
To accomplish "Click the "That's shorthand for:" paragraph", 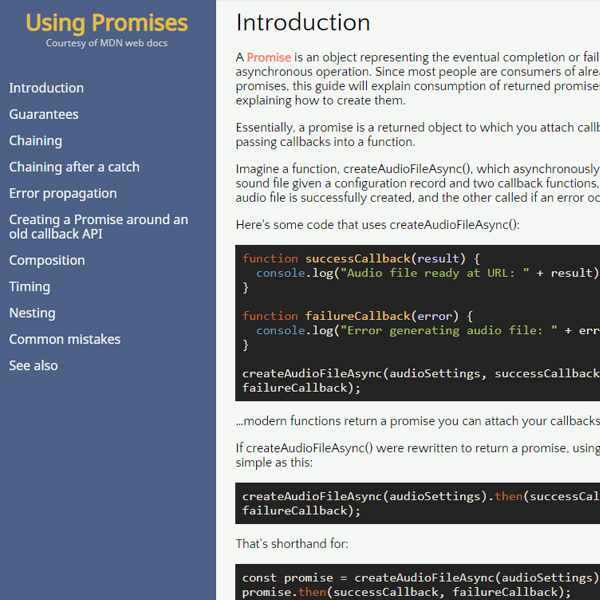I will click(292, 544).
